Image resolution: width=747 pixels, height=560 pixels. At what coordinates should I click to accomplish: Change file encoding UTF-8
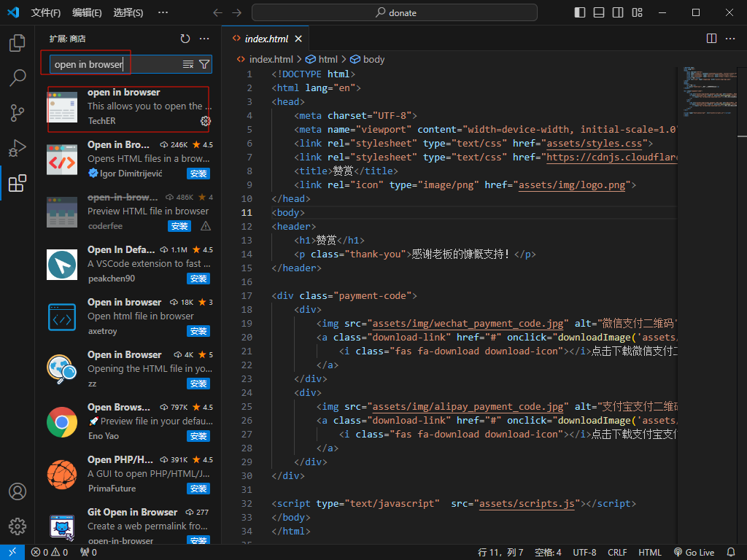tap(584, 553)
